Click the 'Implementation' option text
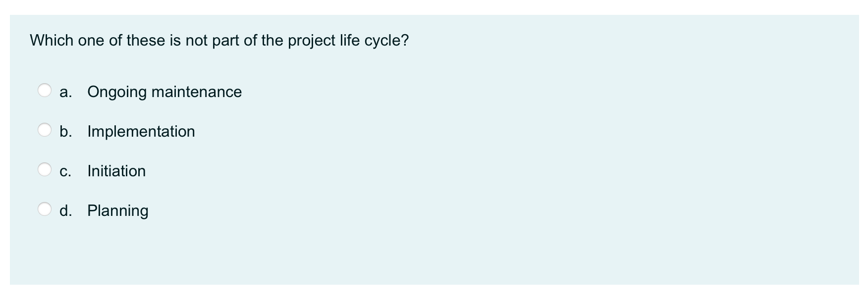Screen dimensions: 868x307 (140, 132)
